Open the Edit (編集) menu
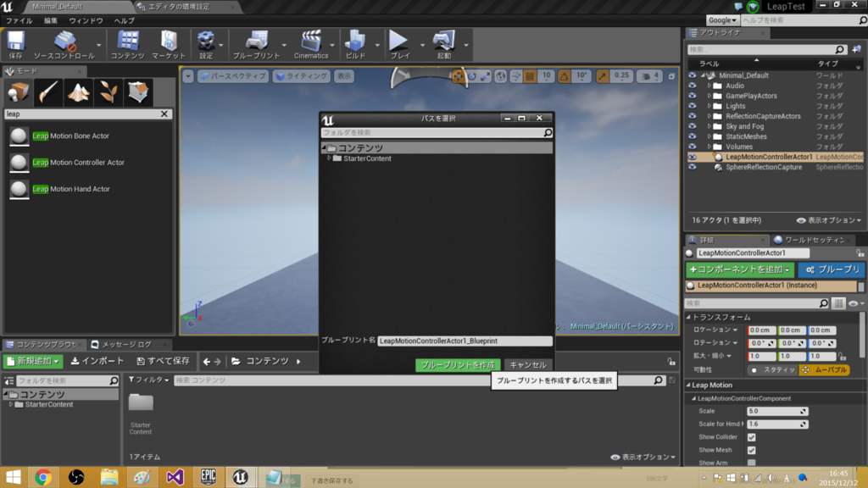The width and height of the screenshot is (868, 488). pos(51,20)
